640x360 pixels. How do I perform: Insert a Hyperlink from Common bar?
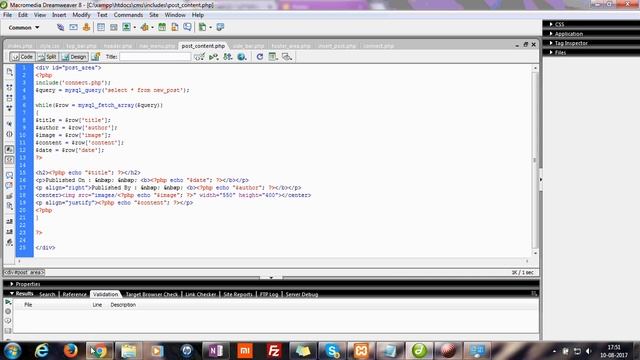(60, 27)
